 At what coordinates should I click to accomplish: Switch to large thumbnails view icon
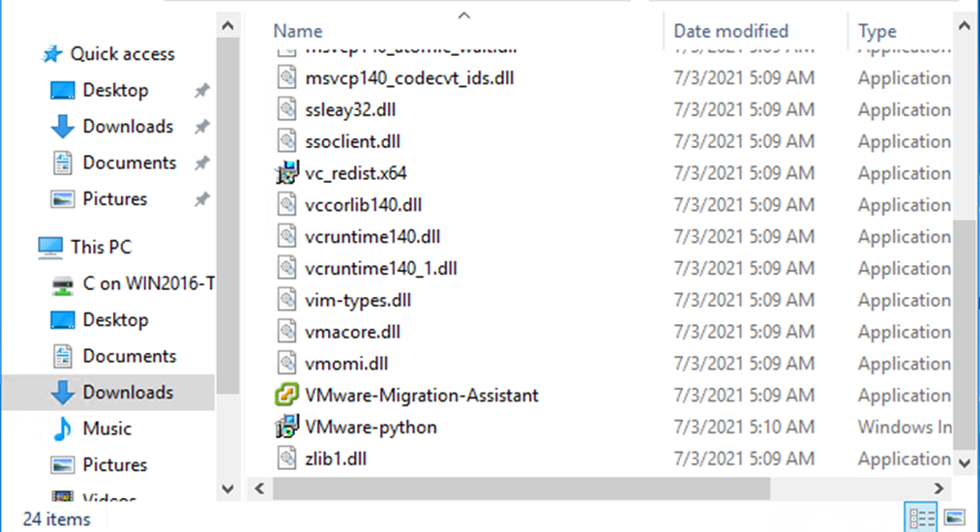click(955, 517)
